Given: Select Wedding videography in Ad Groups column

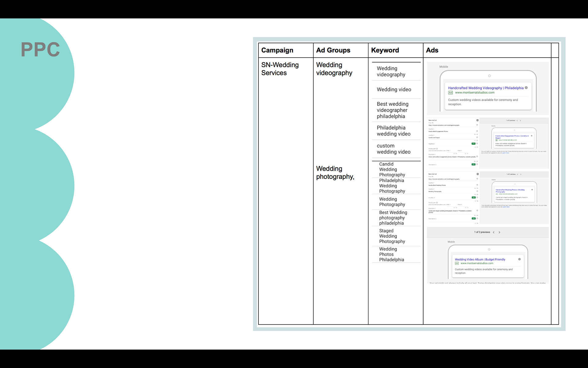Looking at the screenshot, I should click(334, 69).
